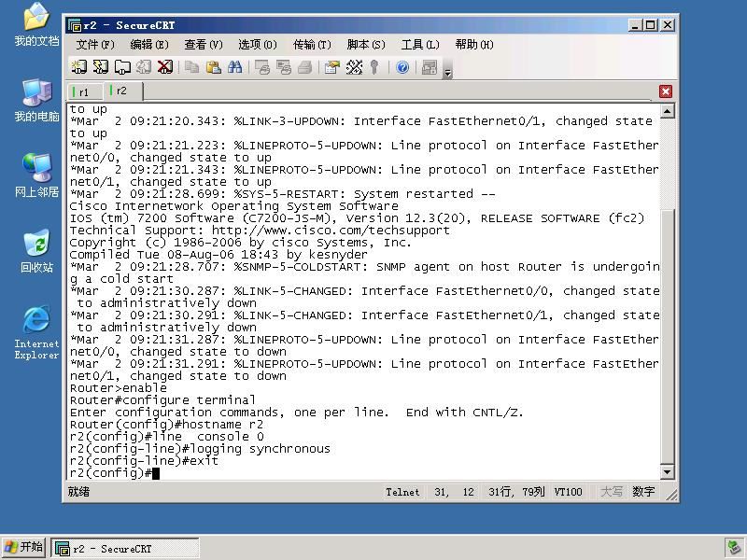Screen dimensions: 747x560
Task: Click the Disconnect red X icon
Action: tap(165, 67)
